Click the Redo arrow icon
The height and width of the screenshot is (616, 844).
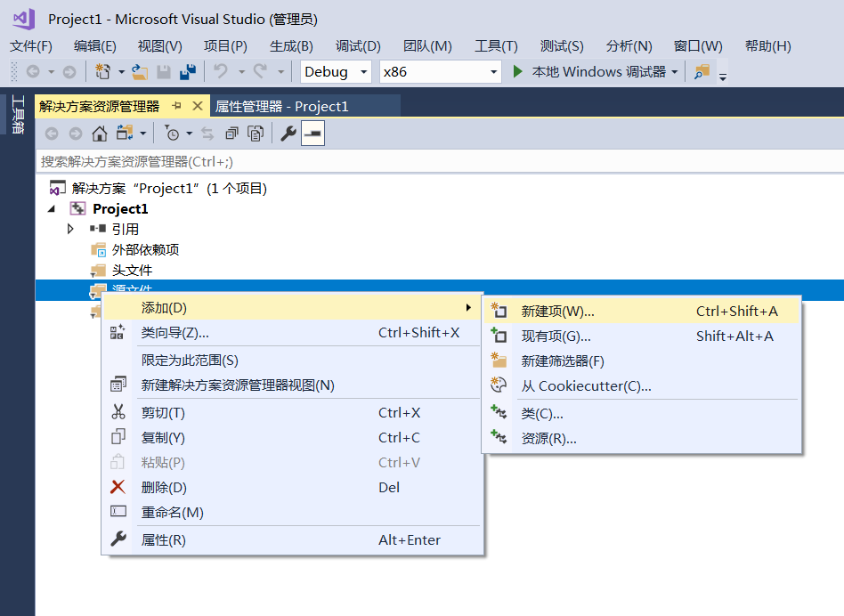point(261,71)
